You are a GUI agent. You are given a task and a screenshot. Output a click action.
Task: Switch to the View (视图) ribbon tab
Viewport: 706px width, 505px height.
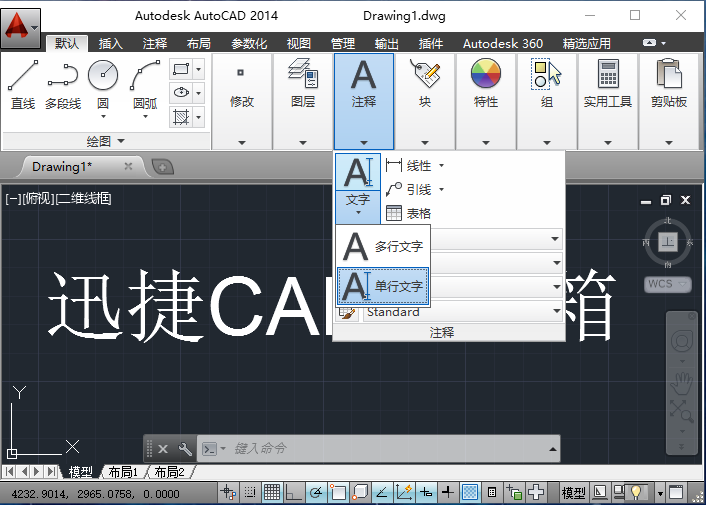299,44
